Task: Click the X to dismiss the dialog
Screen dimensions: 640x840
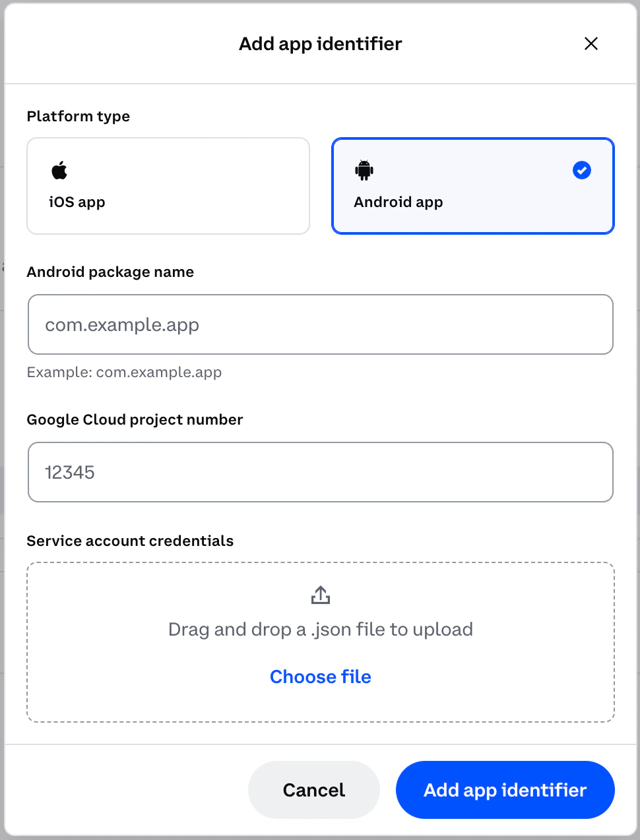Action: 591,44
